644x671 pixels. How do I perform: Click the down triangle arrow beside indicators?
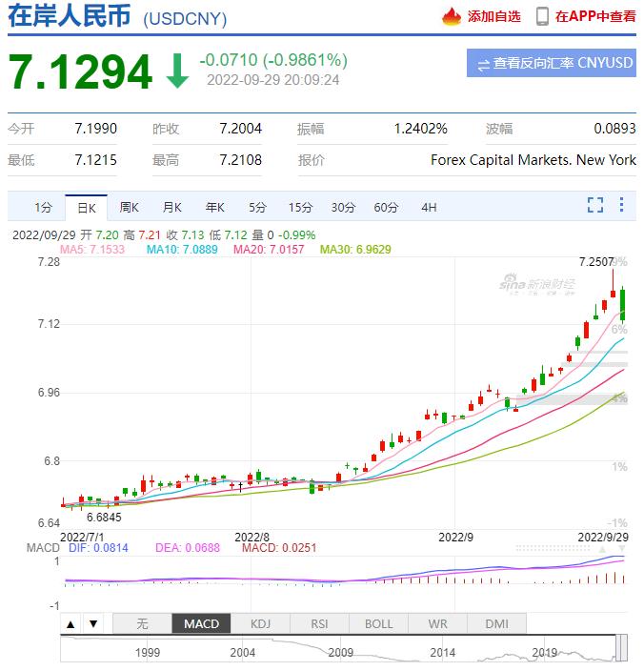pyautogui.click(x=92, y=624)
